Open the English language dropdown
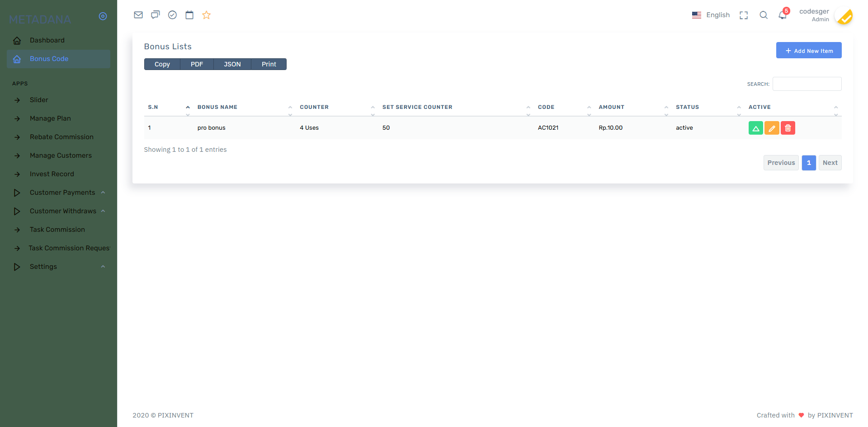Viewport: 868px width, 427px height. [711, 15]
